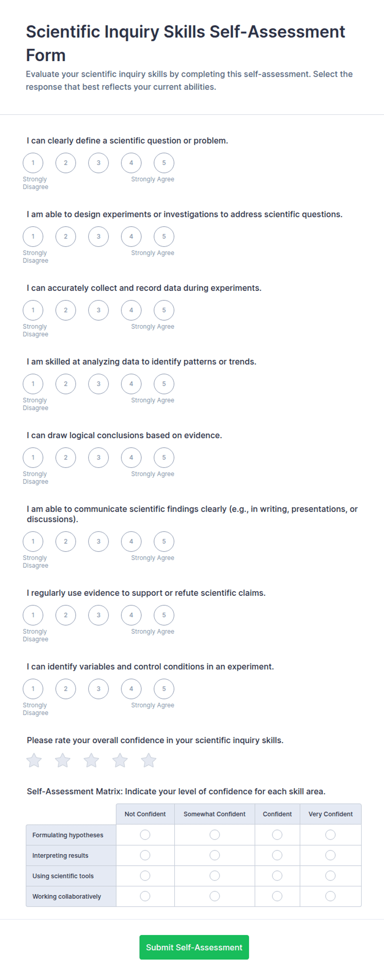Choose Very Confident for Interpreting results
The image size is (384, 980).
coord(330,855)
